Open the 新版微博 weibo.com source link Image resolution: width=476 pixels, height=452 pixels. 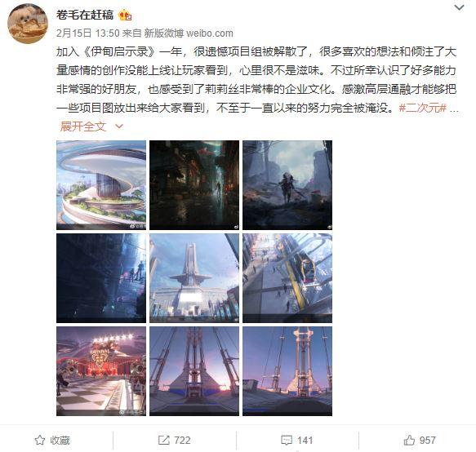(189, 33)
